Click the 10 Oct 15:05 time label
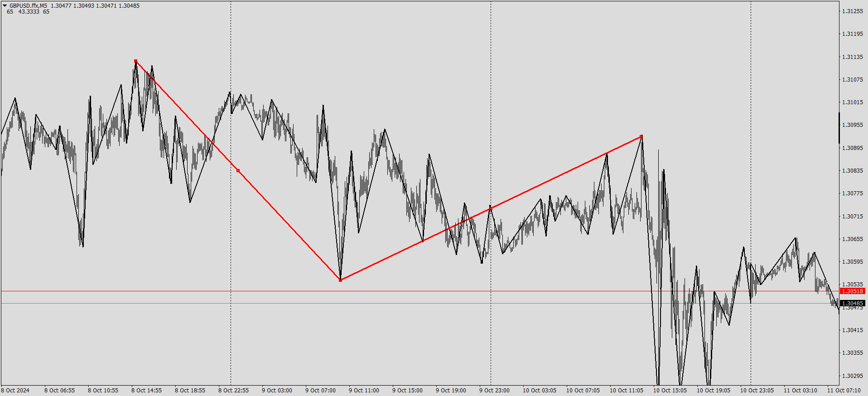The width and height of the screenshot is (868, 396). (x=670, y=390)
